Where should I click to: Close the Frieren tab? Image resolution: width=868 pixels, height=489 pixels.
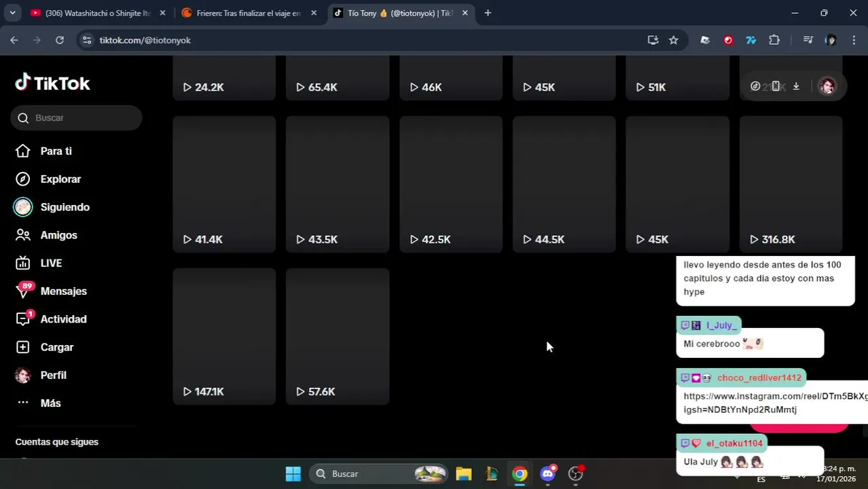(x=314, y=13)
